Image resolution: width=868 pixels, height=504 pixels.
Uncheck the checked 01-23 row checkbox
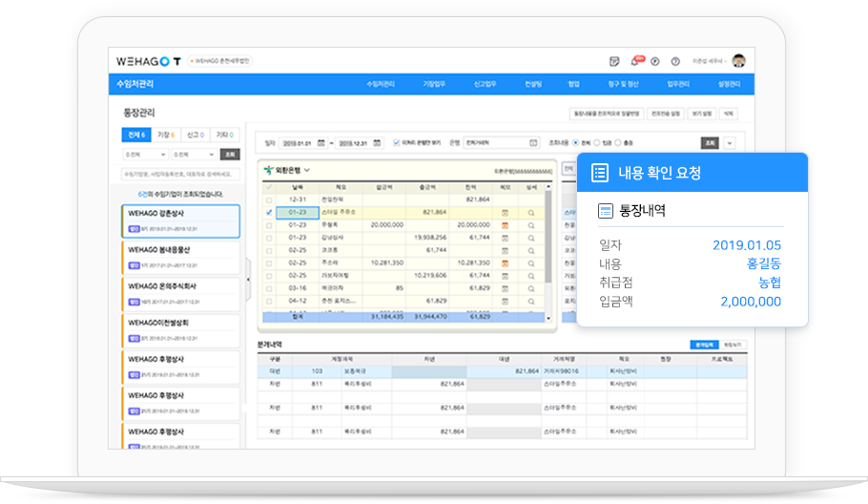pos(269,212)
